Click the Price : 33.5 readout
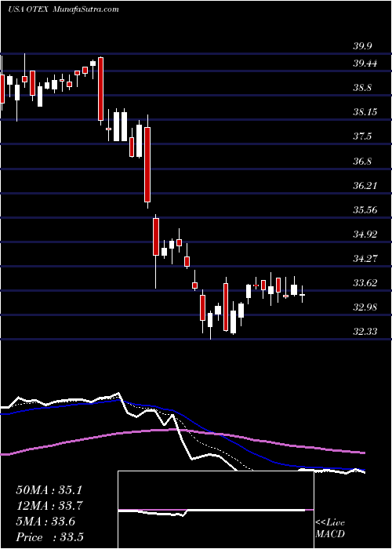 point(49,537)
